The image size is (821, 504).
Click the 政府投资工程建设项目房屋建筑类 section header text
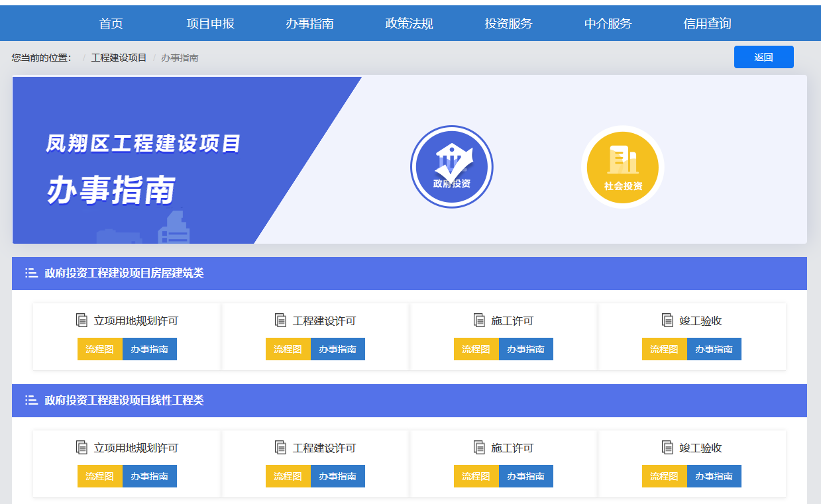[x=124, y=273]
